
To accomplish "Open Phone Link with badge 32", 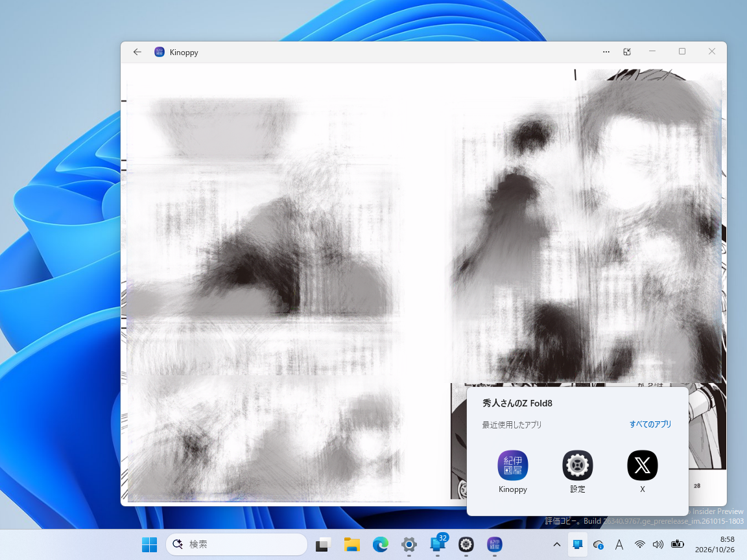I will [x=437, y=544].
